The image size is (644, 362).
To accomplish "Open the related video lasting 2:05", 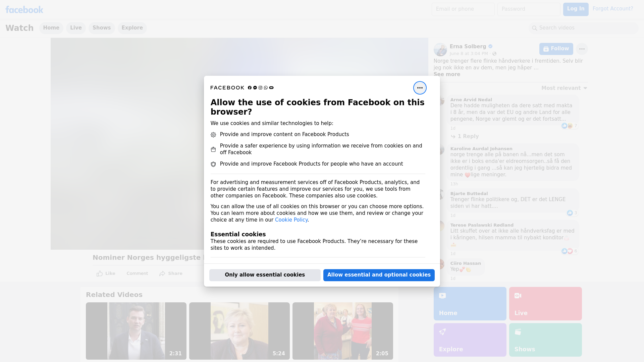I will [343, 331].
